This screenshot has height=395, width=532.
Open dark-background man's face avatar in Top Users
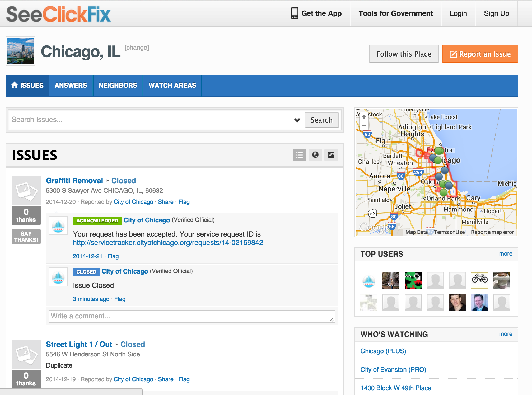pos(458,303)
